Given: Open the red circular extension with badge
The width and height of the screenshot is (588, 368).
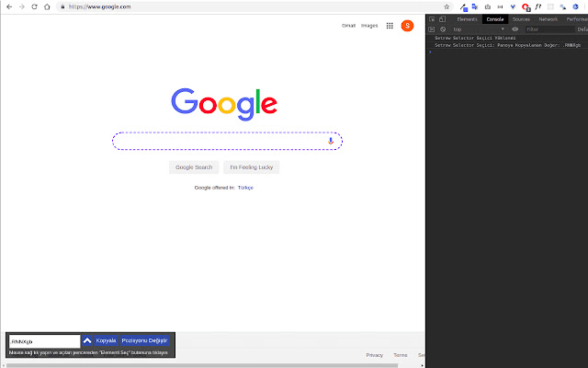Looking at the screenshot, I should point(526,6).
